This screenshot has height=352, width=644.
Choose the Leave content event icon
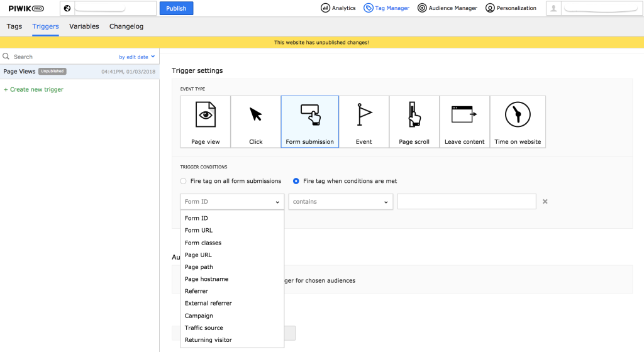click(464, 114)
